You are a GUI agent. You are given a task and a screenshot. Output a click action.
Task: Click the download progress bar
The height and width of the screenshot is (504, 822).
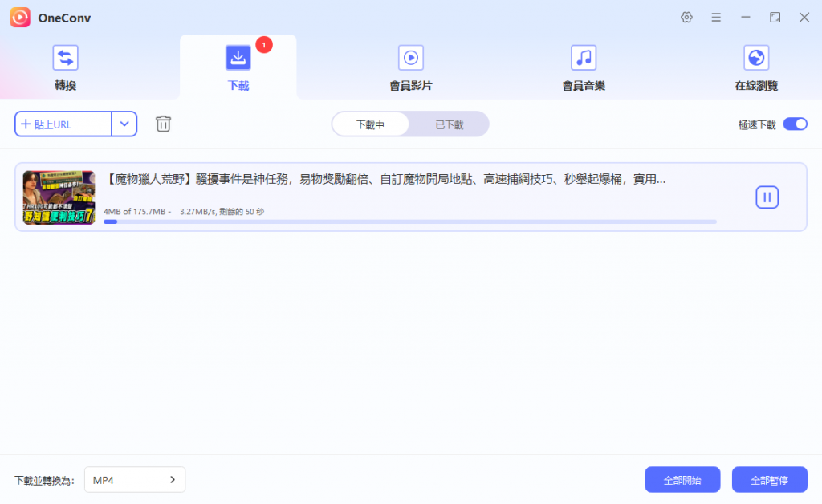410,222
